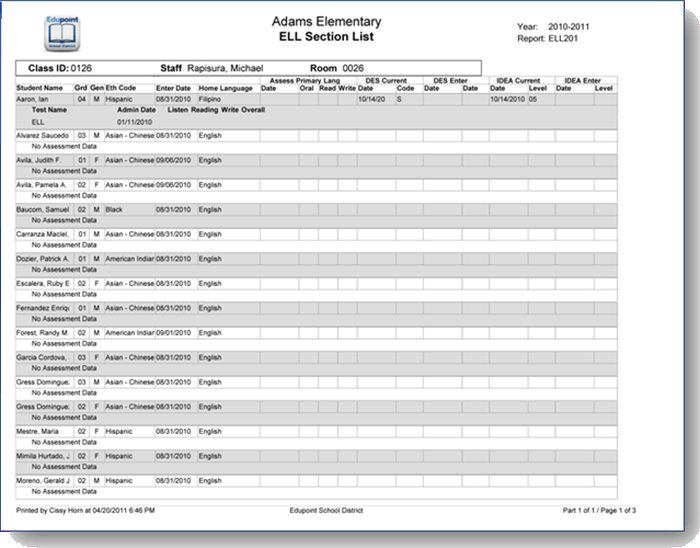Select student 'Forest, Randy M.'
Image resolution: width=700 pixels, height=548 pixels.
click(x=42, y=332)
